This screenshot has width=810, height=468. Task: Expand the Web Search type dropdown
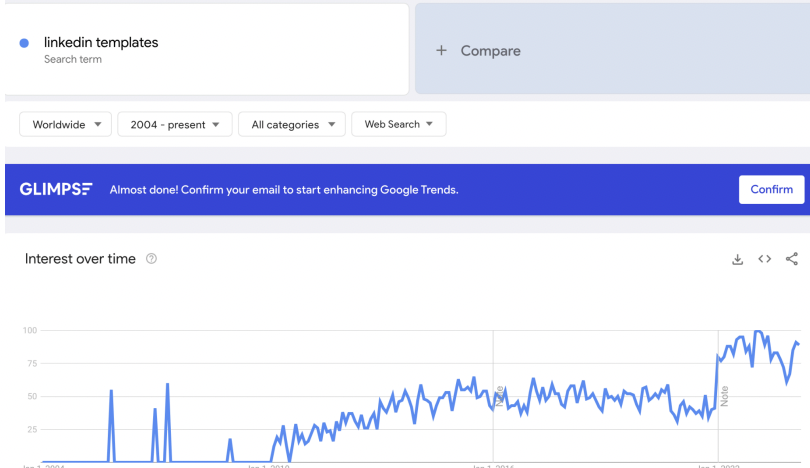coord(398,124)
